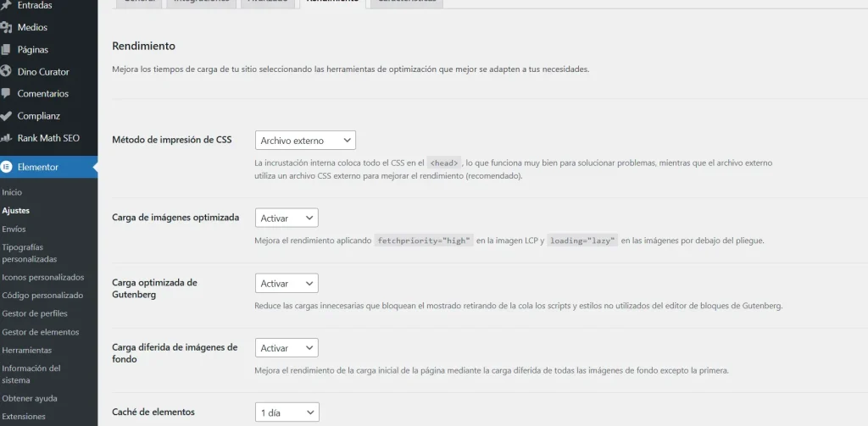This screenshot has height=426, width=868.
Task: Click the Carga optimizada de Gutenberg label
Action: click(154, 288)
